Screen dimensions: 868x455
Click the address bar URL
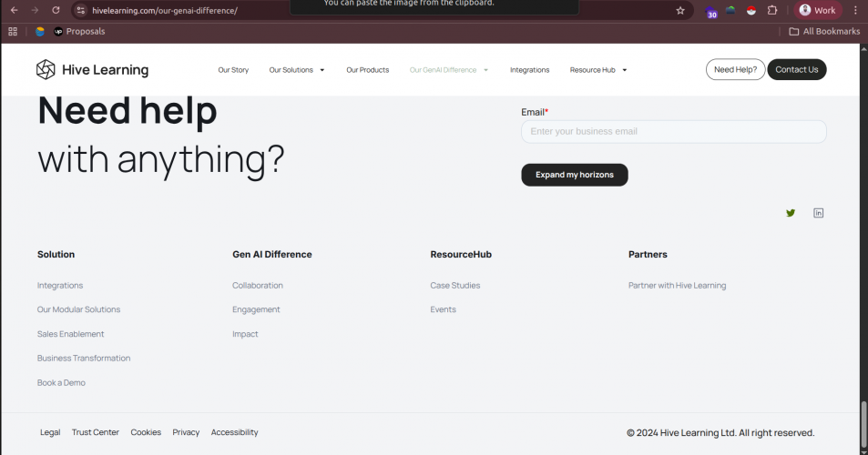click(x=165, y=11)
